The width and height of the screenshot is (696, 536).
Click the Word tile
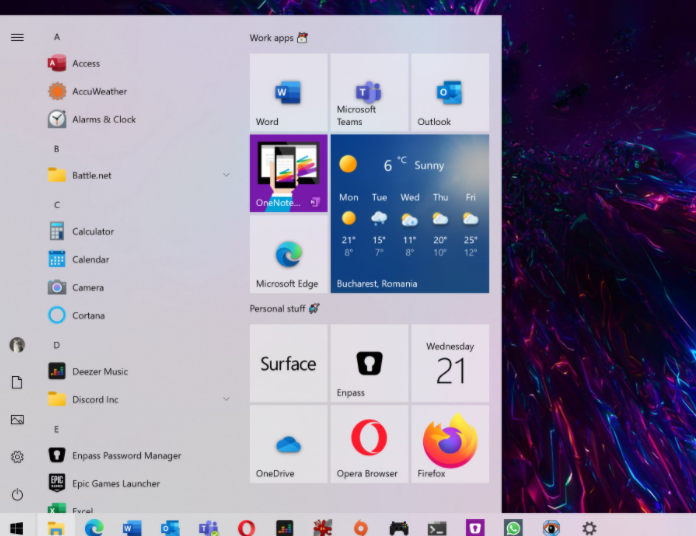[289, 92]
